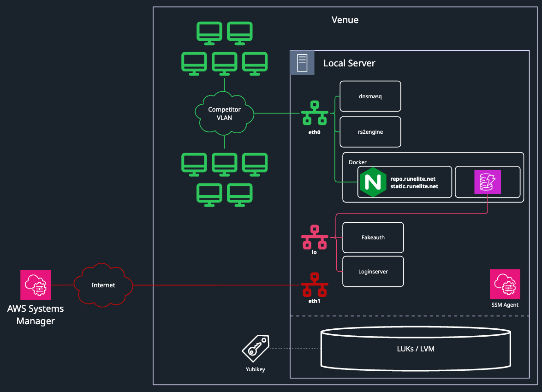Click the repo.runelite.net text

[413, 179]
